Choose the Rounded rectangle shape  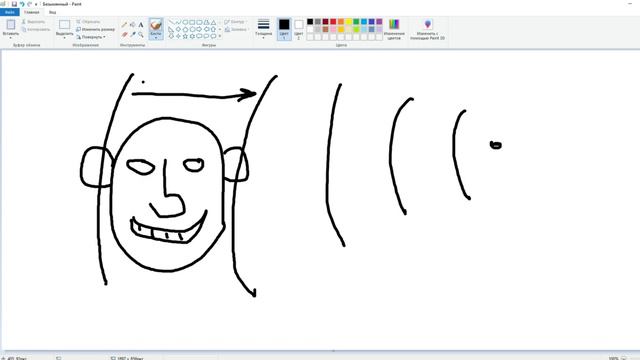tap(199, 22)
